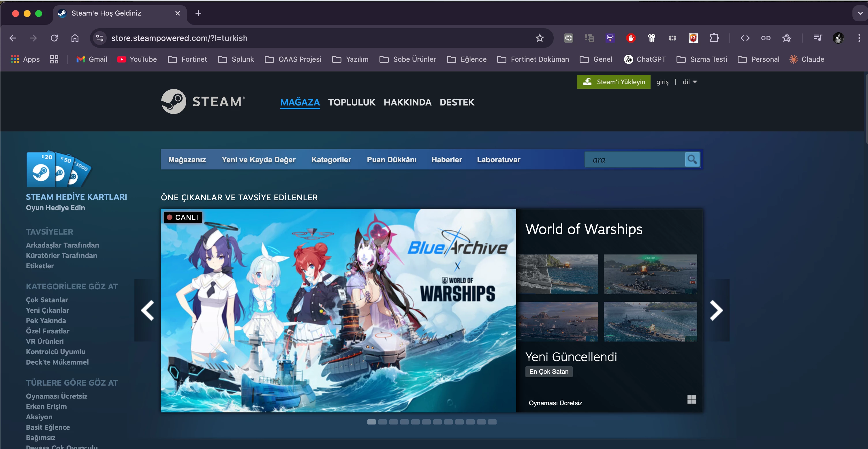Open the ChatGPT bookmark
This screenshot has height=449, width=868.
[x=645, y=59]
